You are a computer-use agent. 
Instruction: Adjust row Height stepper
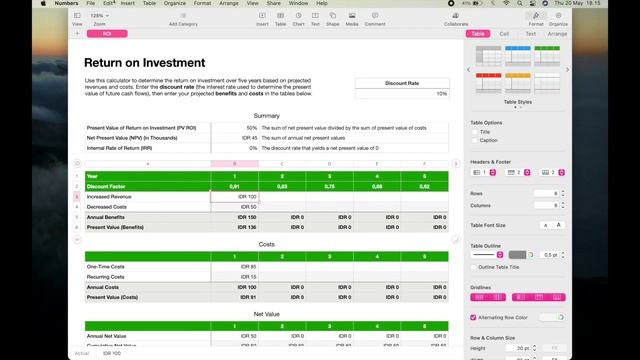534,348
